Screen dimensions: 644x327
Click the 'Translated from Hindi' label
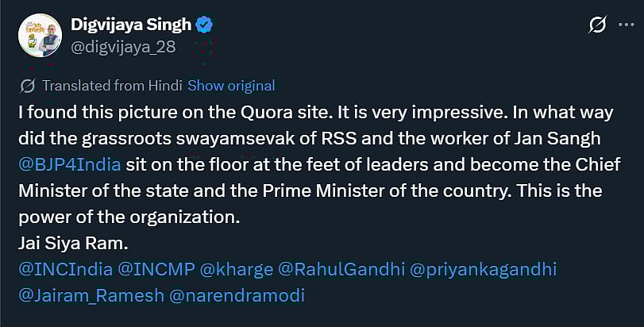[112, 86]
